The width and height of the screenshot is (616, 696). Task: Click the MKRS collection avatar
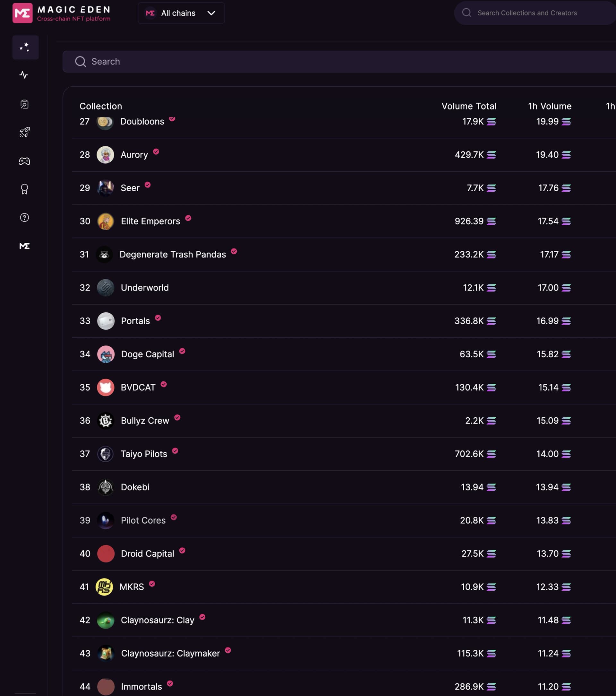coord(104,587)
